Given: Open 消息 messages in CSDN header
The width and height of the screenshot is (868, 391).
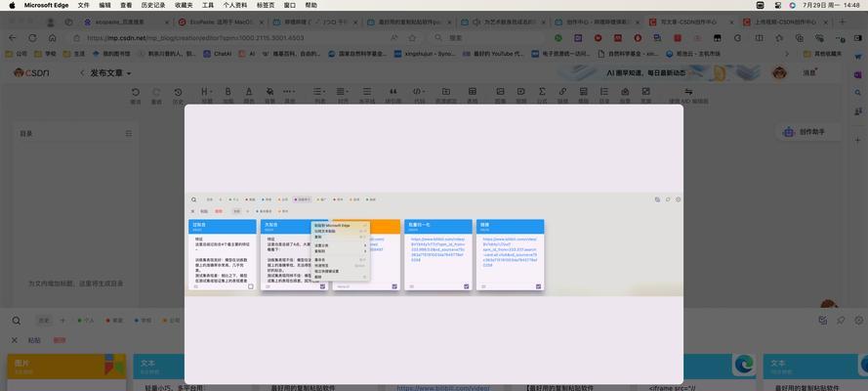Looking at the screenshot, I should tap(809, 73).
